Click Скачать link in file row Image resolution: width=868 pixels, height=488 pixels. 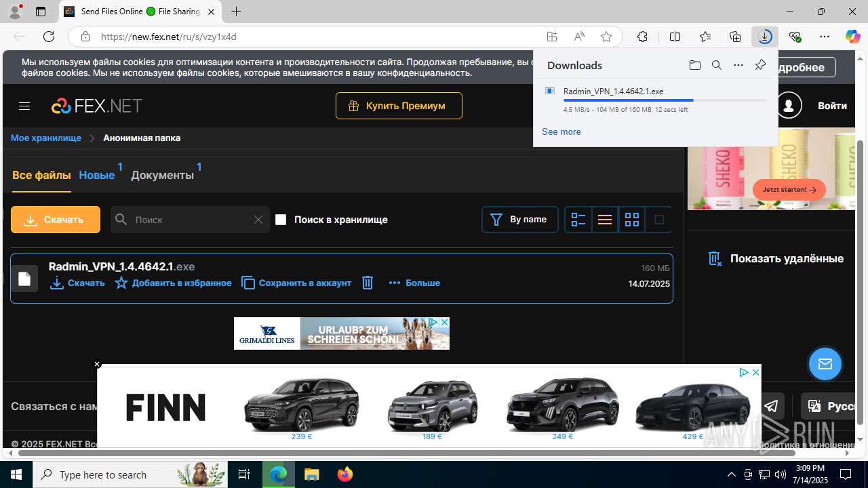point(77,283)
